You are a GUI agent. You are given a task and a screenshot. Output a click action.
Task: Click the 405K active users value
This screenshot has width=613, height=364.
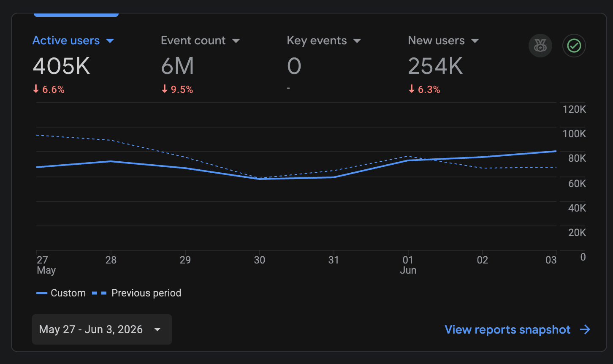(x=61, y=66)
